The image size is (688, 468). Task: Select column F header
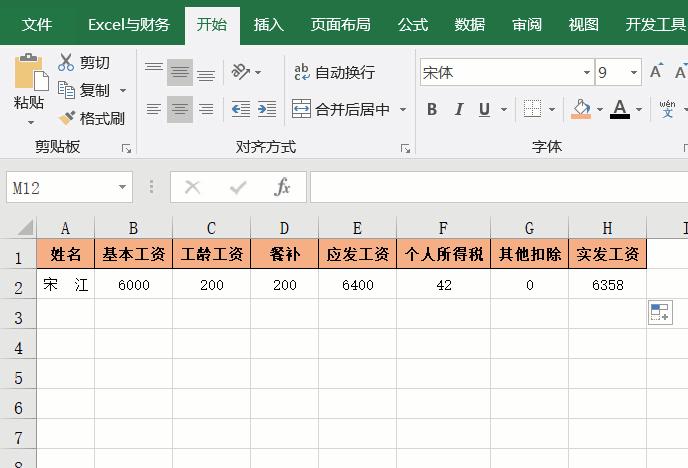click(x=443, y=228)
